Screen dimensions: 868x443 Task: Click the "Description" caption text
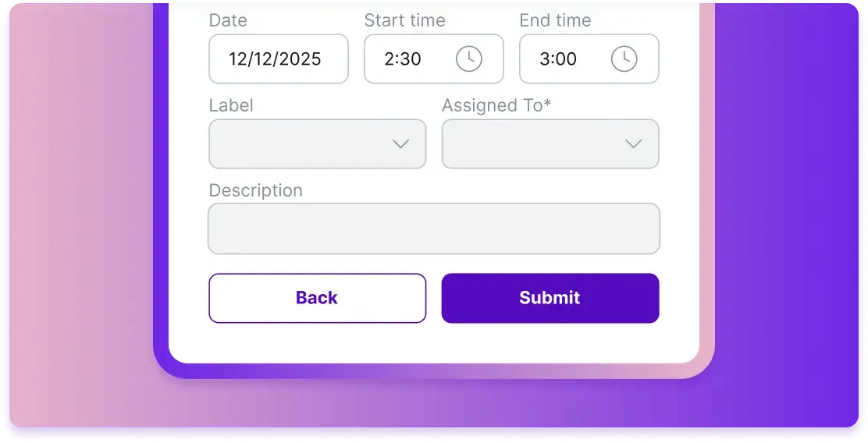coord(255,190)
